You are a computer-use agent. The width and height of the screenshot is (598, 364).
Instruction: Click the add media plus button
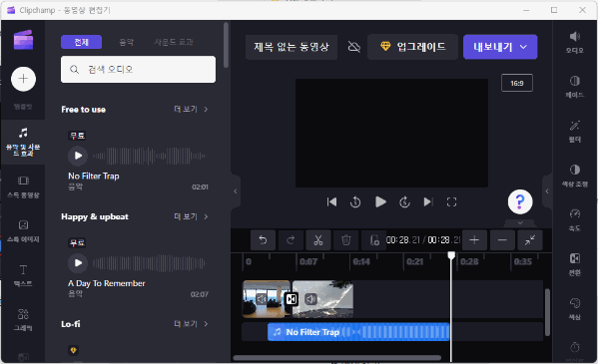coord(23,79)
